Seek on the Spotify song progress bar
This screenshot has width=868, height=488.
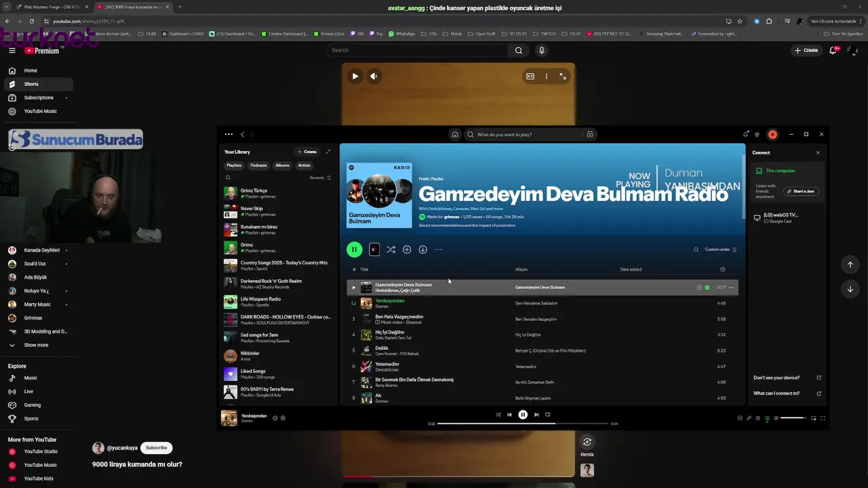click(523, 424)
